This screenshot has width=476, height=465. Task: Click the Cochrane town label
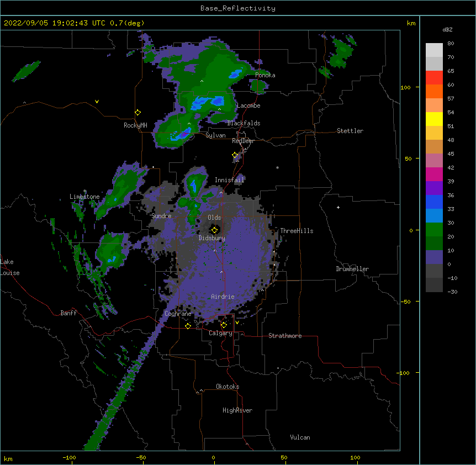coord(178,314)
